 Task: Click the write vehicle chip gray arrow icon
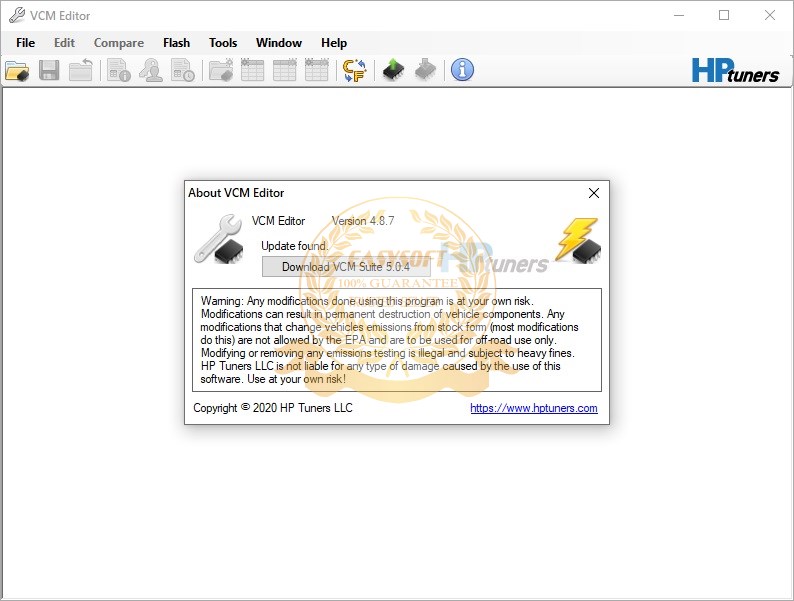click(425, 70)
